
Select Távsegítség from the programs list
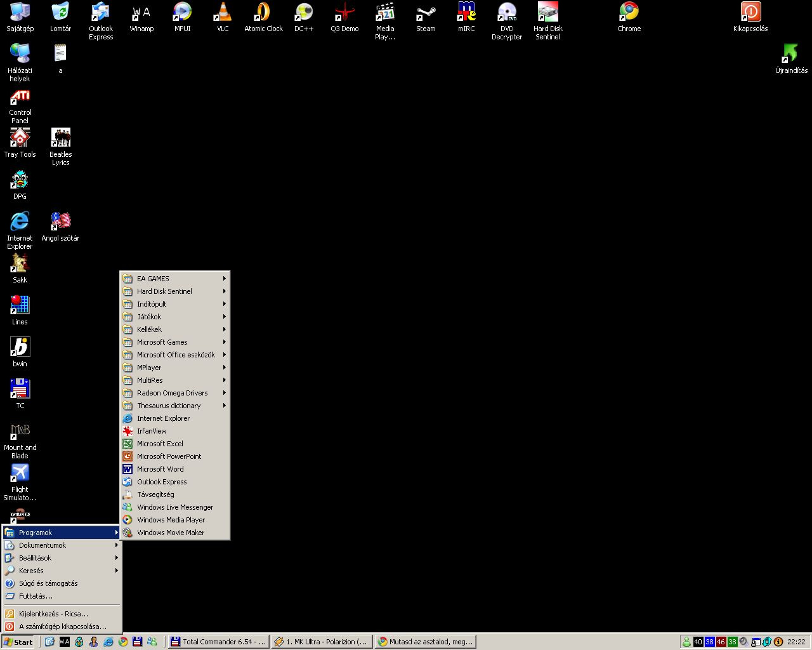point(174,494)
